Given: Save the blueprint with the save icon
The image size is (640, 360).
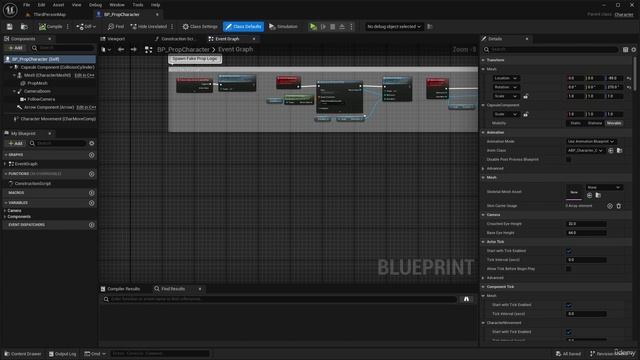Looking at the screenshot, I should [9, 27].
